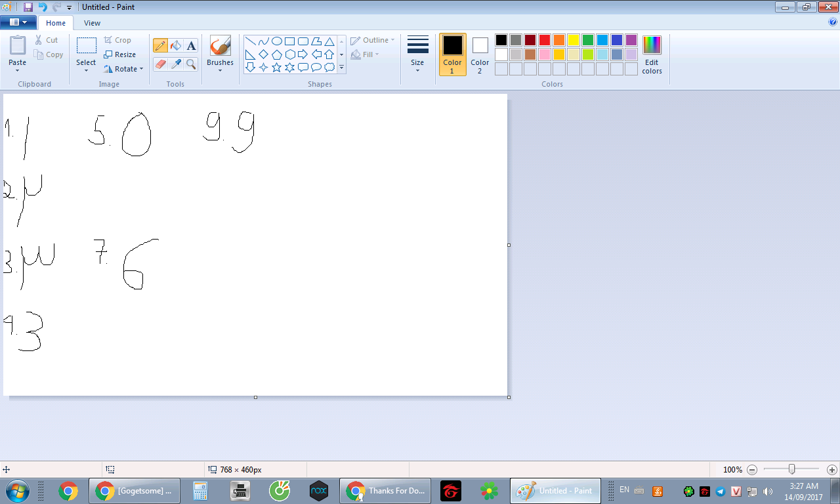Choose the Pentagon shape
This screenshot has height=504, width=840.
(x=276, y=54)
